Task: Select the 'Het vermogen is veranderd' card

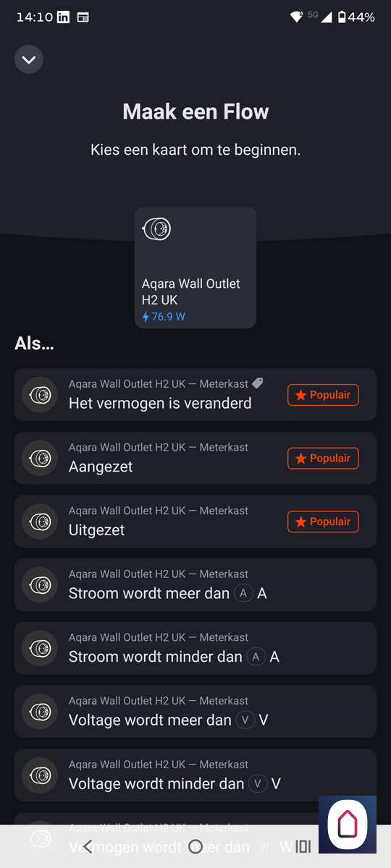Action: [x=195, y=394]
